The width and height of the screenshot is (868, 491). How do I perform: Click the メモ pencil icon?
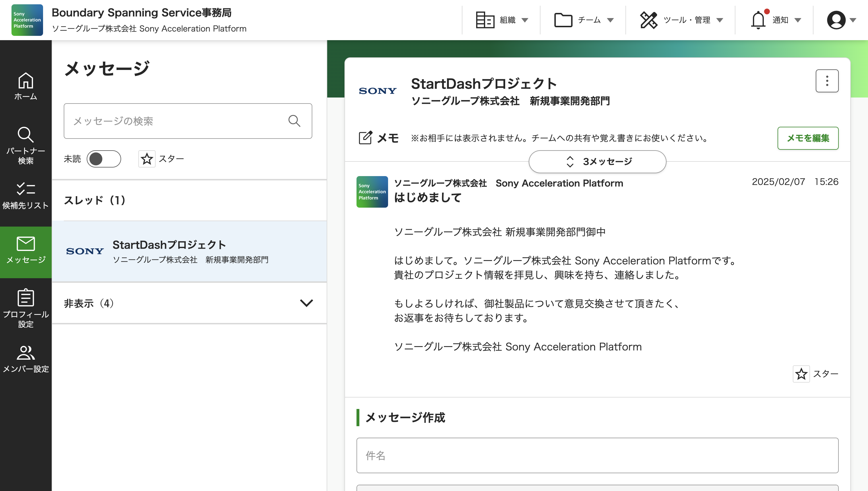[x=365, y=138]
